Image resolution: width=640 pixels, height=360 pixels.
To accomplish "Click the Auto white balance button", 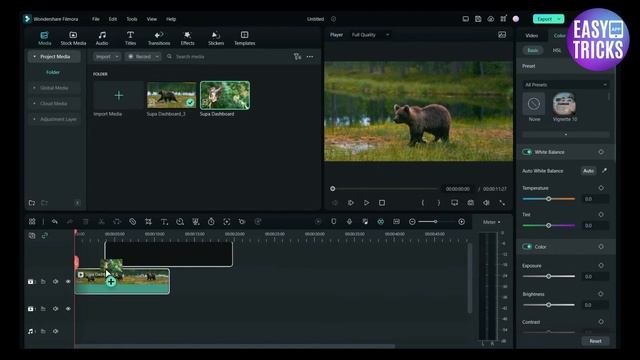I will (x=588, y=171).
